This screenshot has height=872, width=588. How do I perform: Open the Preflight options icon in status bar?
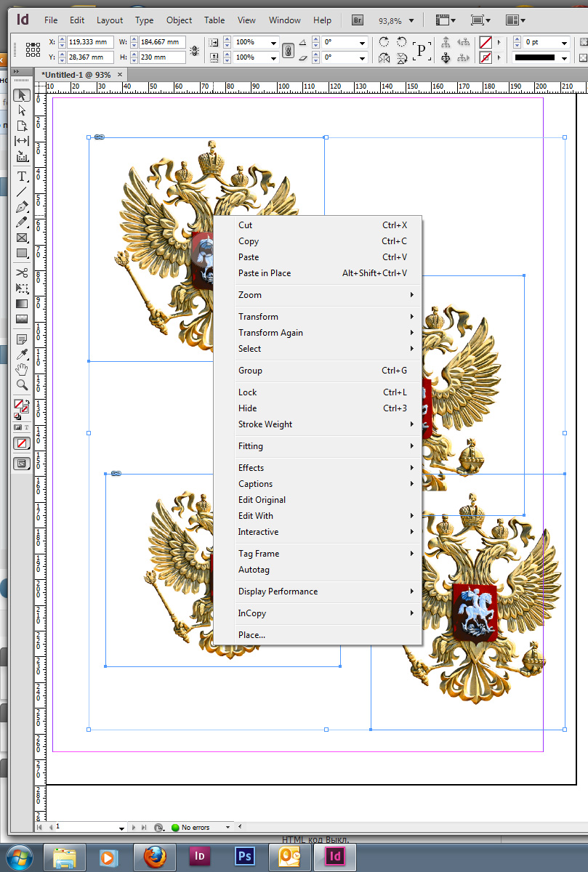tap(158, 828)
